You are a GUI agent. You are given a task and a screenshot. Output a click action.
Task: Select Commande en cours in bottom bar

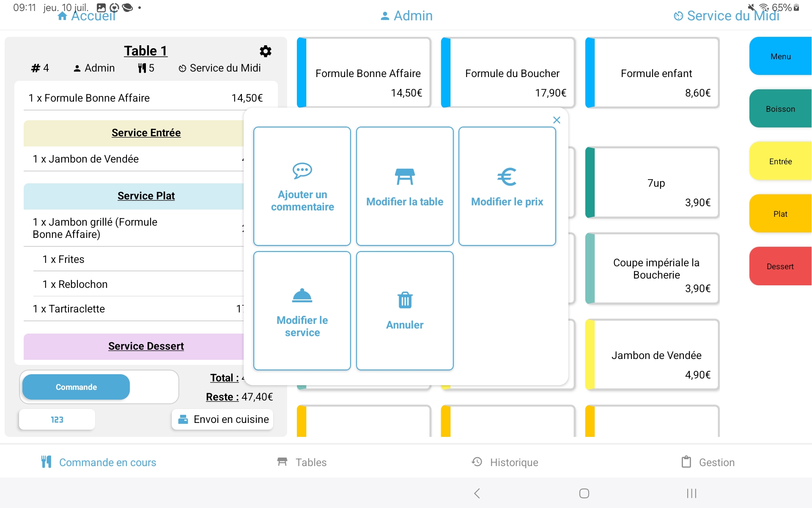pyautogui.click(x=99, y=462)
